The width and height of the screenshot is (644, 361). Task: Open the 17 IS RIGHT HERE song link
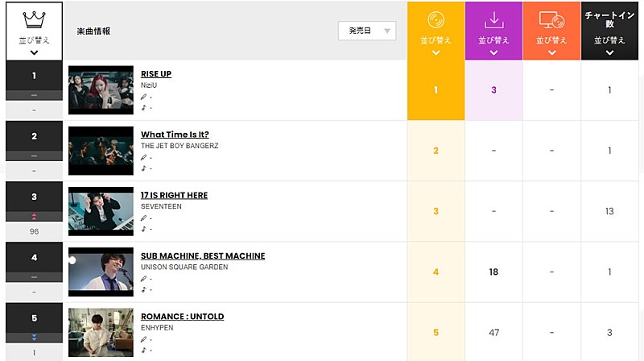[174, 195]
